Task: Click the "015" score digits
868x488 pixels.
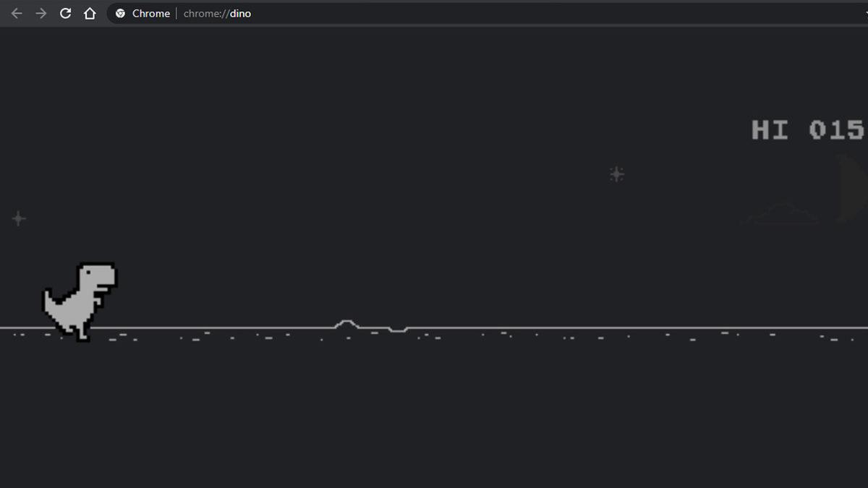Action: 837,130
